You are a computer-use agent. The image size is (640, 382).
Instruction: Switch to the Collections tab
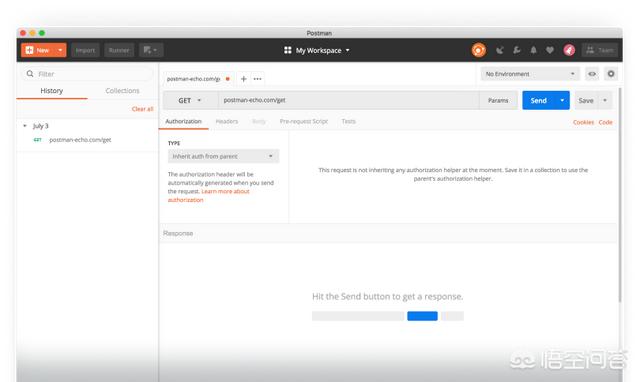[122, 91]
